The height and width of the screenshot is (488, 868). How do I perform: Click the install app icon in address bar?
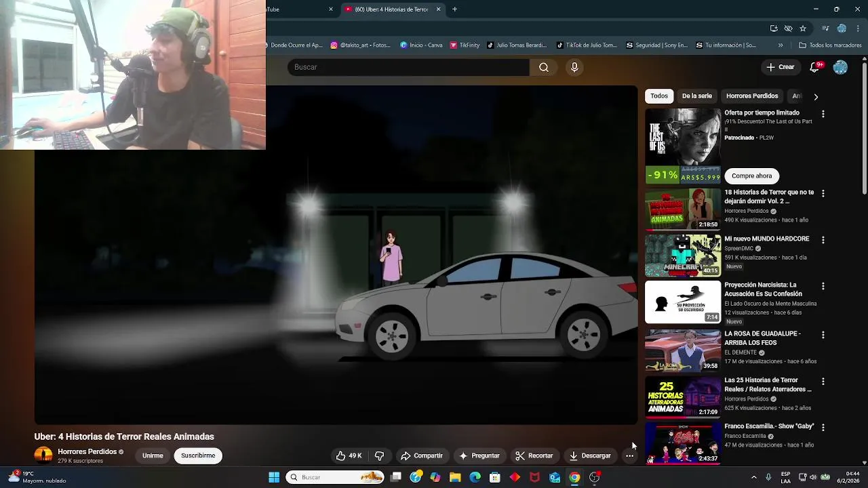(774, 28)
